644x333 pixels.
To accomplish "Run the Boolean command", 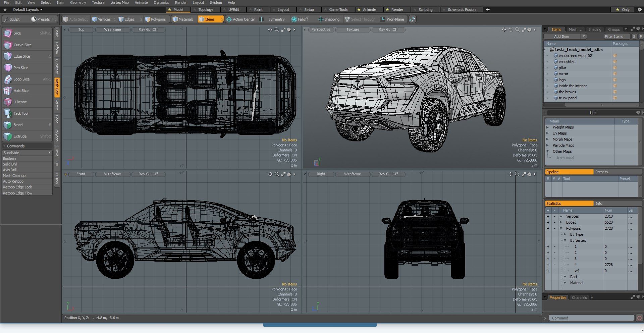I will pyautogui.click(x=27, y=159).
